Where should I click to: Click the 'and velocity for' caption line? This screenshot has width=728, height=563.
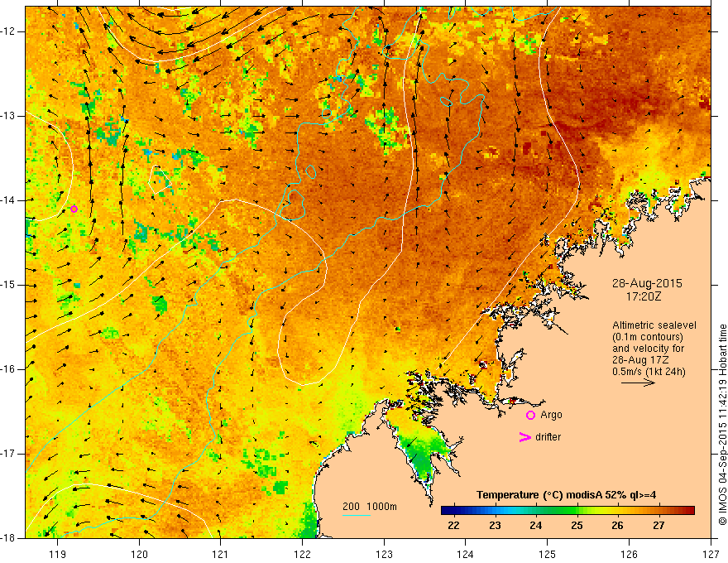(x=648, y=349)
